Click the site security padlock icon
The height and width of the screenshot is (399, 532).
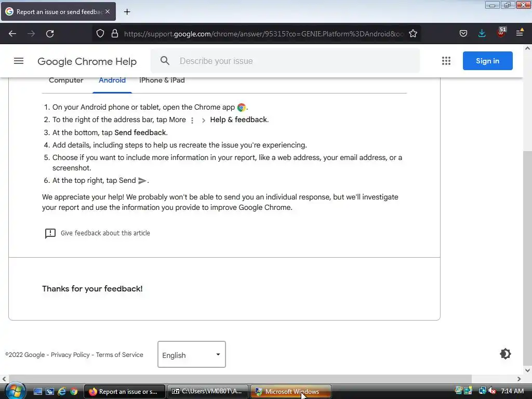click(115, 34)
